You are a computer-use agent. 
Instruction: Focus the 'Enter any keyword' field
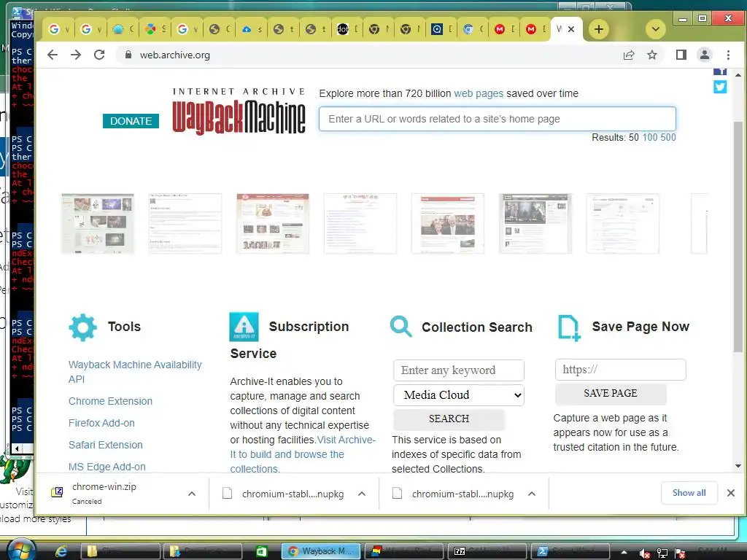click(x=459, y=370)
